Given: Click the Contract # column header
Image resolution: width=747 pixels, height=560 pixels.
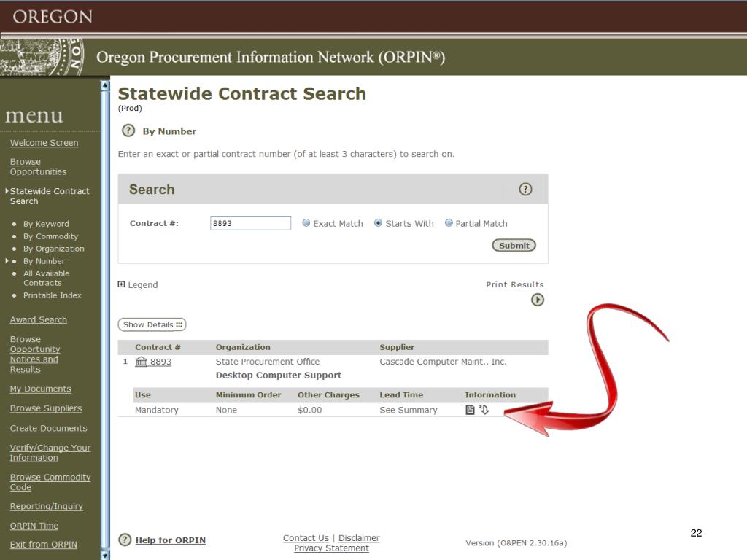Looking at the screenshot, I should 158,347.
